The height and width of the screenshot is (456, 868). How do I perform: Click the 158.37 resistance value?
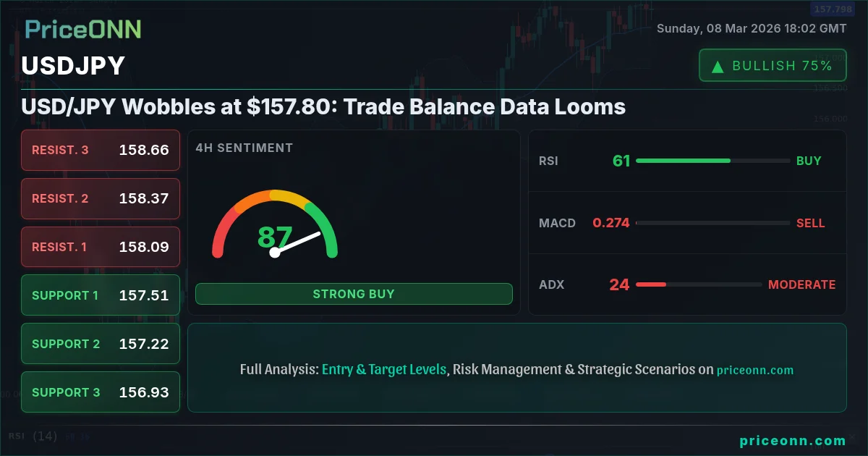(x=144, y=198)
